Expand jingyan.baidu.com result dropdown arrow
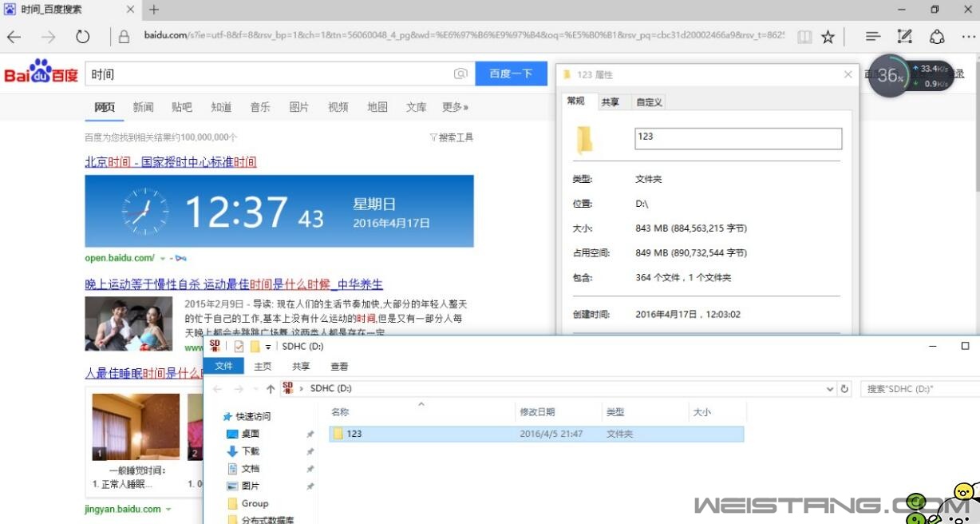 click(168, 510)
